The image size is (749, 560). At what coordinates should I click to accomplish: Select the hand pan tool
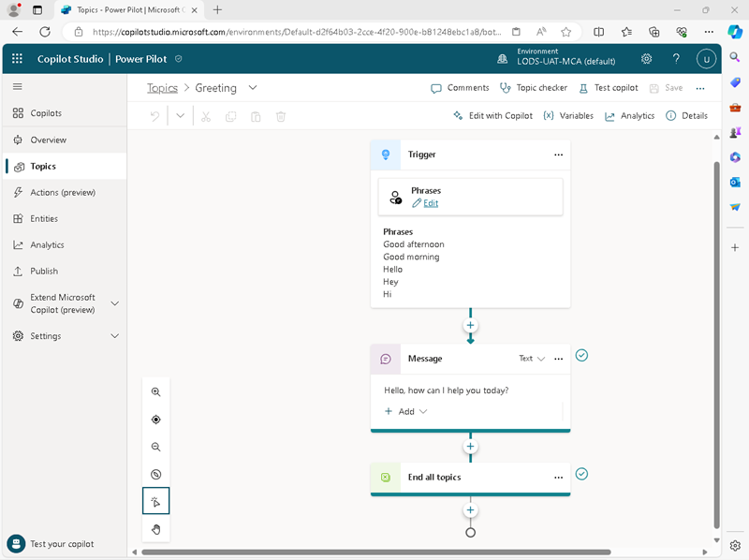[155, 529]
